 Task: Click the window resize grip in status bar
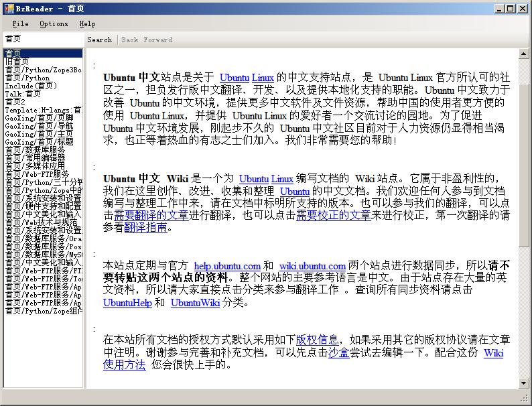(x=525, y=399)
